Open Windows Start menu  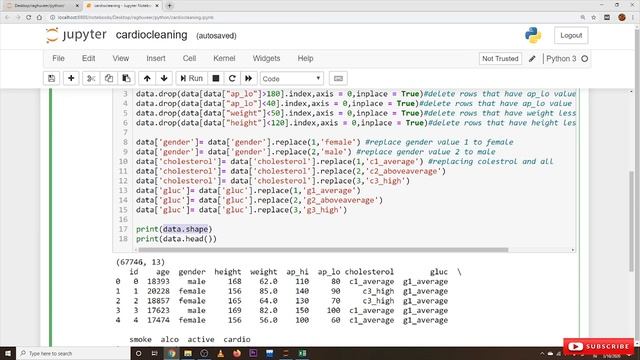pyautogui.click(x=8, y=353)
